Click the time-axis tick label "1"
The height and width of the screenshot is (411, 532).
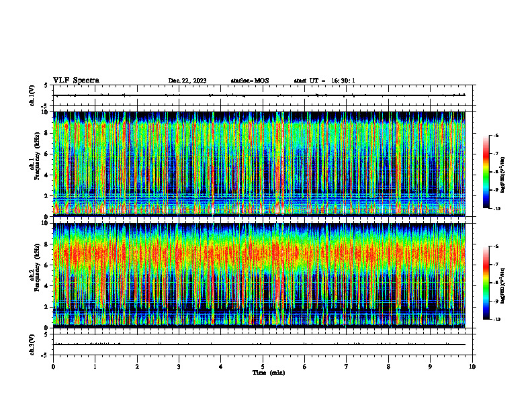95,367
